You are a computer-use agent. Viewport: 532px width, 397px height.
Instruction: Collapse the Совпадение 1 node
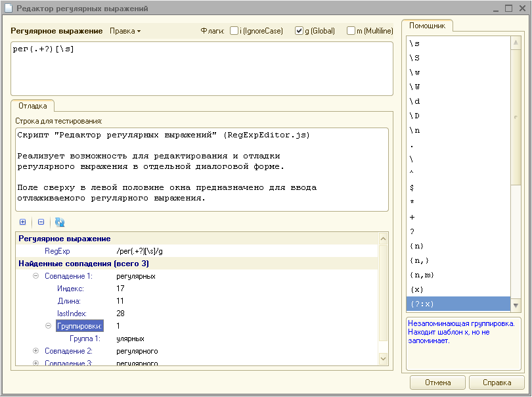[36, 277]
